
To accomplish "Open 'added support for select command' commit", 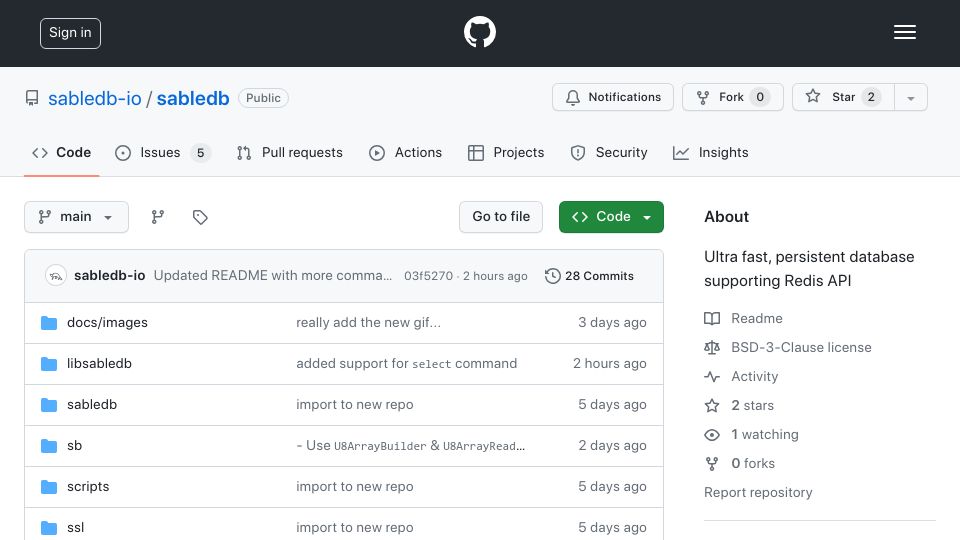I will [407, 364].
